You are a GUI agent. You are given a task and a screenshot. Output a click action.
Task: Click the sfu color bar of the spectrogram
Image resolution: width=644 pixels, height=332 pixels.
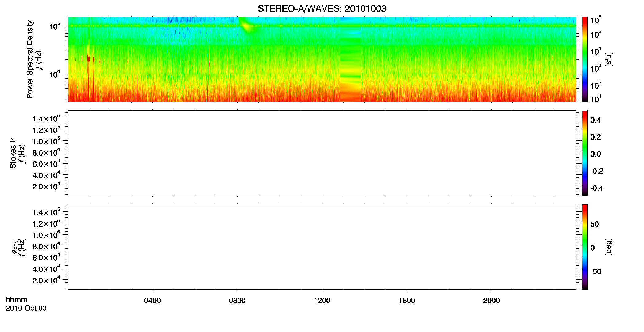585,59
